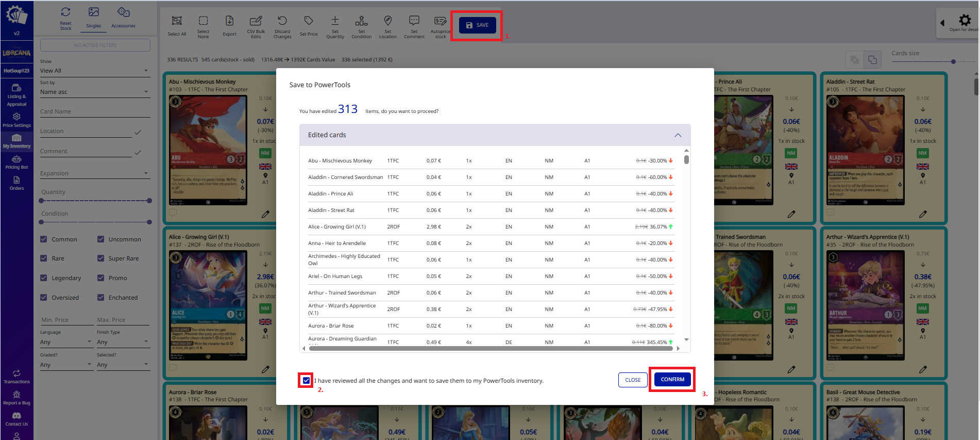Click the PowerTools v2 logo
980x440 pixels.
click(16, 15)
